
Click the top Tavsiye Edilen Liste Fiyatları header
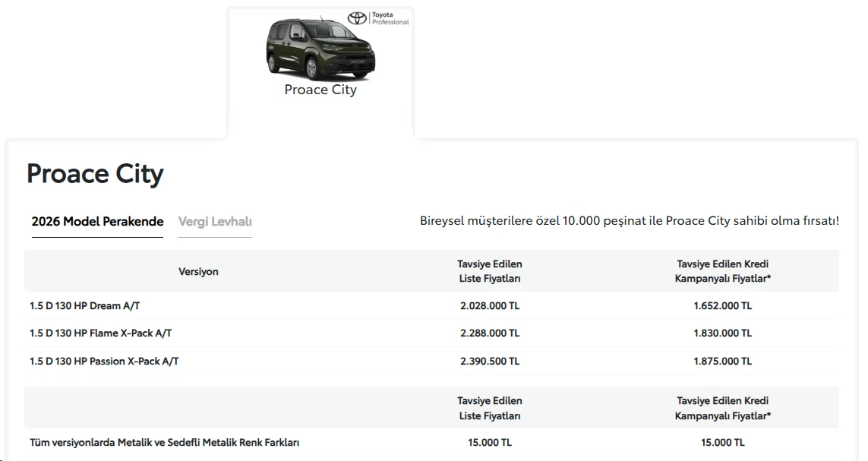(x=490, y=271)
